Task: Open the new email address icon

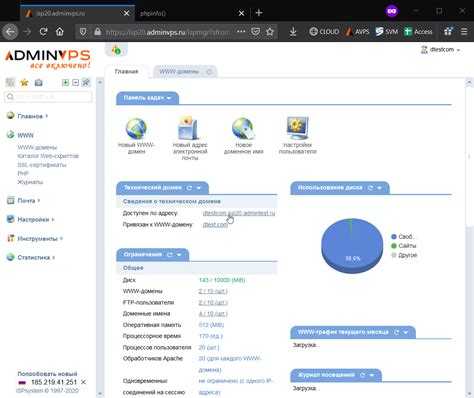Action: pos(188,128)
